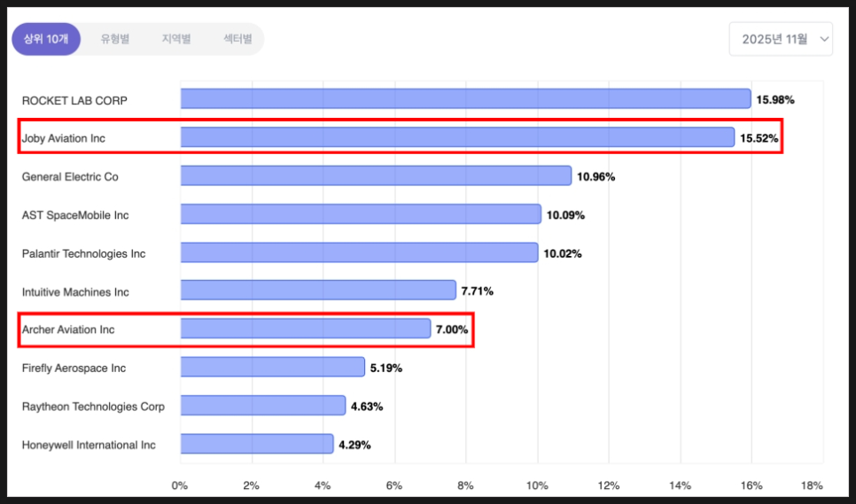Viewport: 856px width, 504px height.
Task: Click the Honeywell International Inc bar
Action: (257, 444)
